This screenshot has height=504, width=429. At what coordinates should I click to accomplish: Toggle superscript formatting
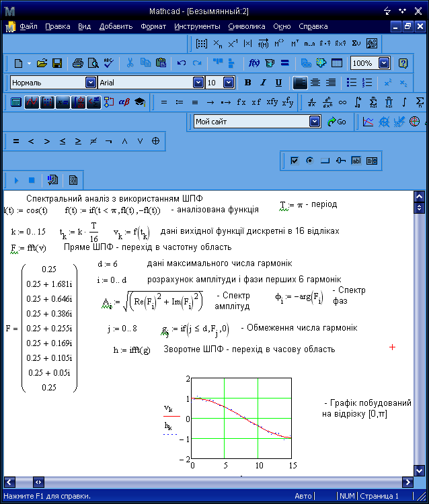point(388,83)
